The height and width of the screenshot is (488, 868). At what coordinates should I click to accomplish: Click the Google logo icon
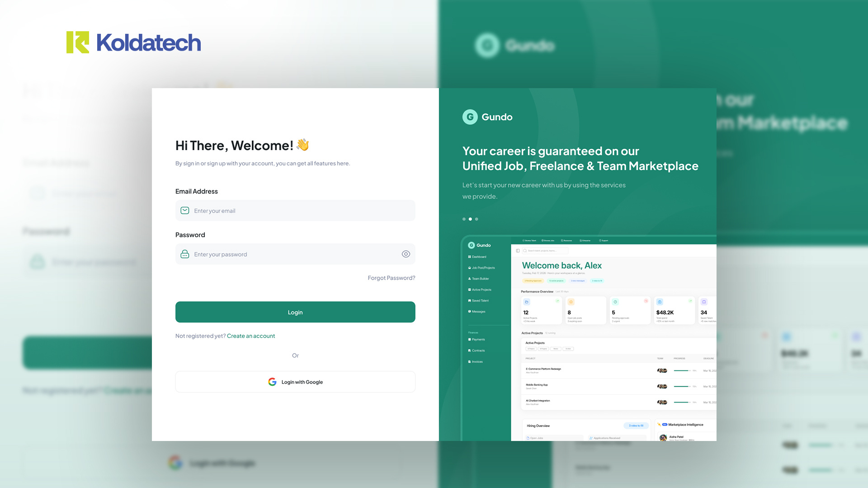pyautogui.click(x=272, y=382)
